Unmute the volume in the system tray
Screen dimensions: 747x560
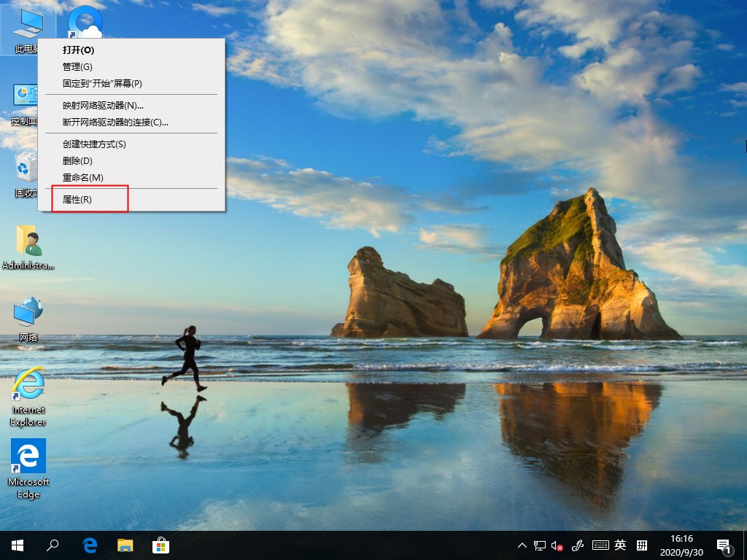tap(557, 545)
